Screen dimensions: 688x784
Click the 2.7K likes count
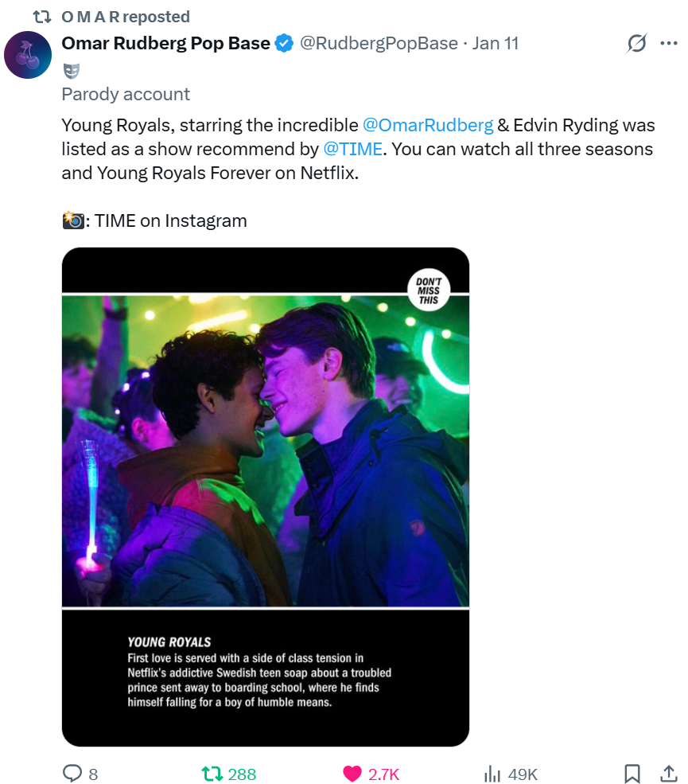[383, 774]
